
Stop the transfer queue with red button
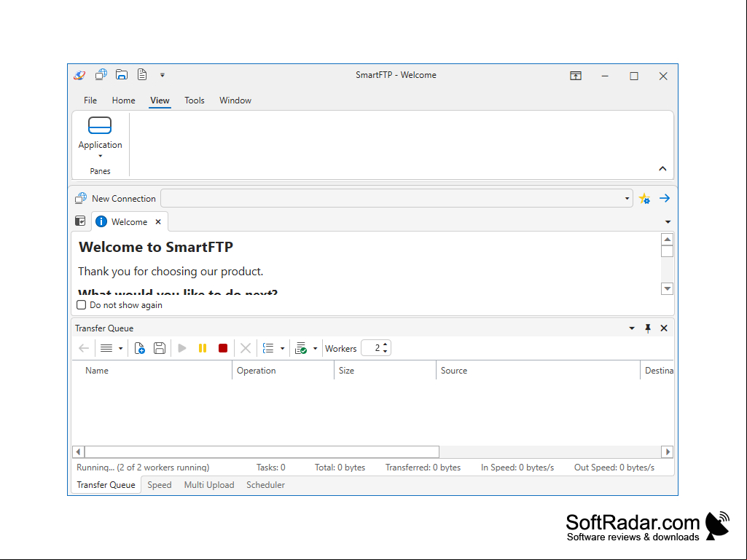pos(222,348)
